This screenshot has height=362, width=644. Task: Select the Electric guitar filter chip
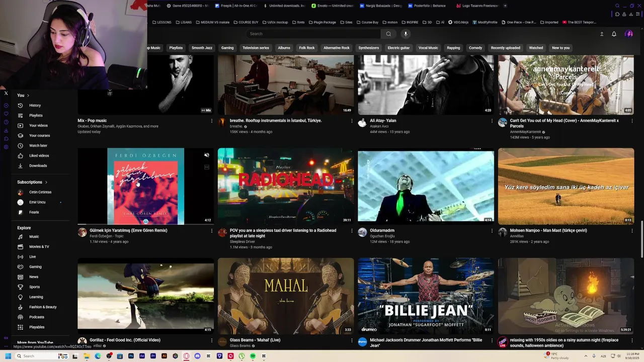coord(398,48)
